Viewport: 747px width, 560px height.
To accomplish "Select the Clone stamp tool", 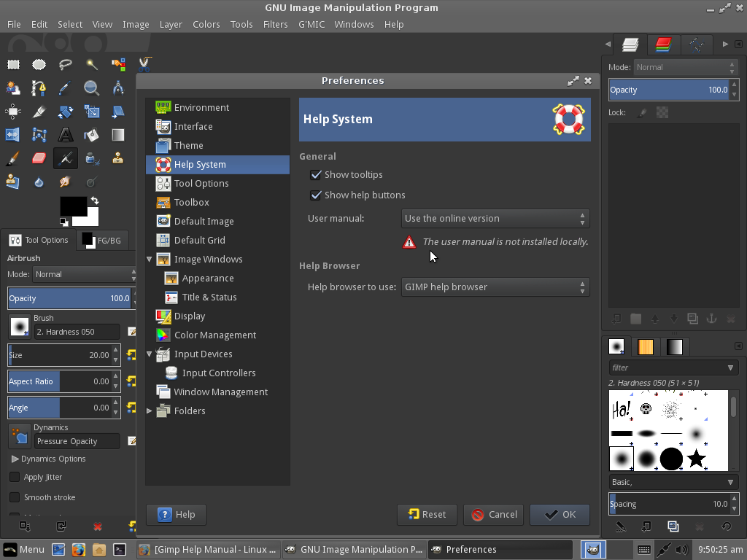I will click(118, 158).
